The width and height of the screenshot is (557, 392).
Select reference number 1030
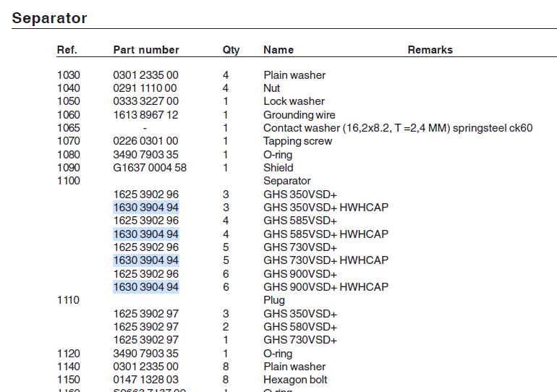point(69,75)
